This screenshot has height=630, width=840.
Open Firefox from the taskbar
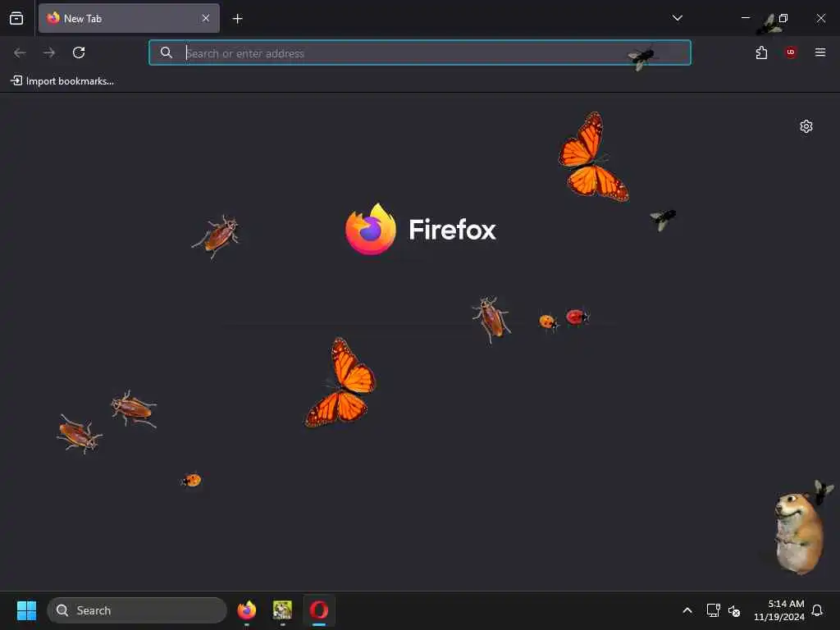(247, 610)
